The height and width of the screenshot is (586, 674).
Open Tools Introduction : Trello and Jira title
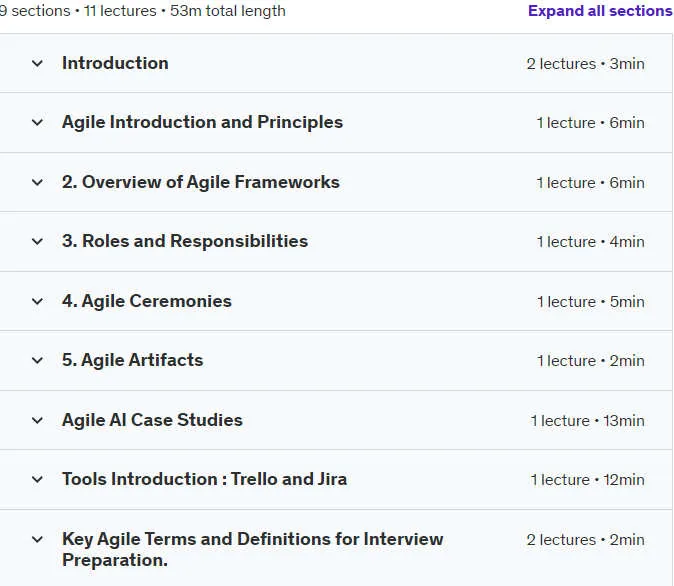point(205,479)
